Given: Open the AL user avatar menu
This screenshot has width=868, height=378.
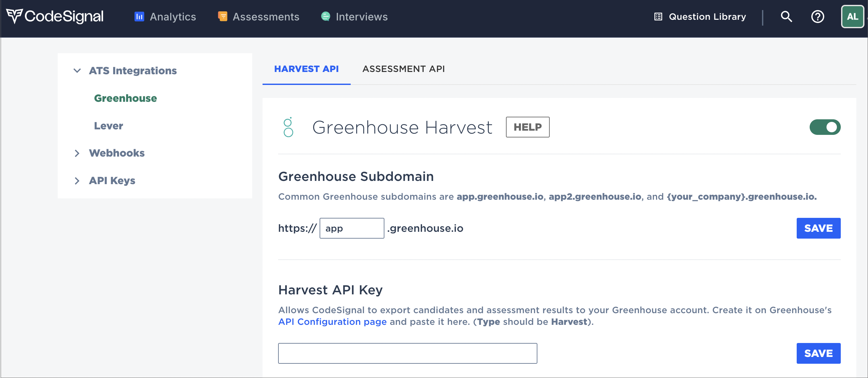Looking at the screenshot, I should [x=852, y=17].
